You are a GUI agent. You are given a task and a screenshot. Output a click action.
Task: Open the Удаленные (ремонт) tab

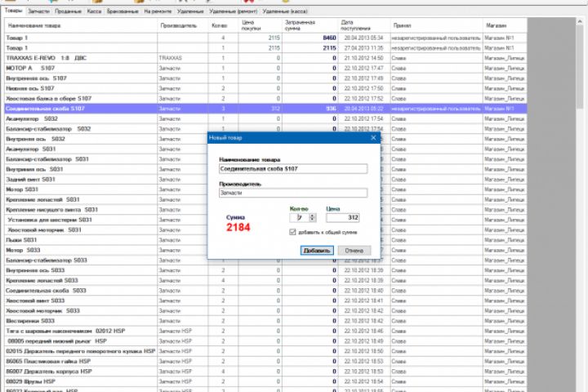pos(234,11)
